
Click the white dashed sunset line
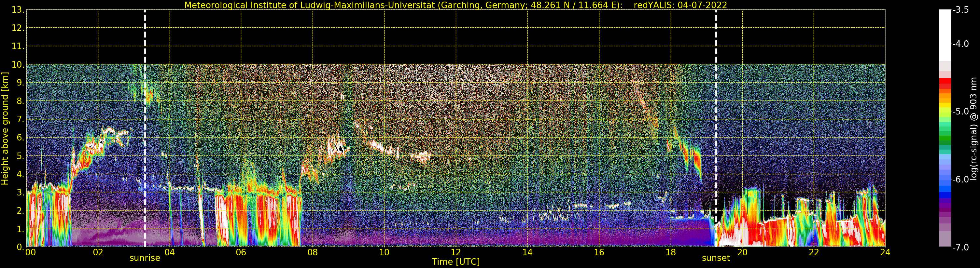point(716,128)
